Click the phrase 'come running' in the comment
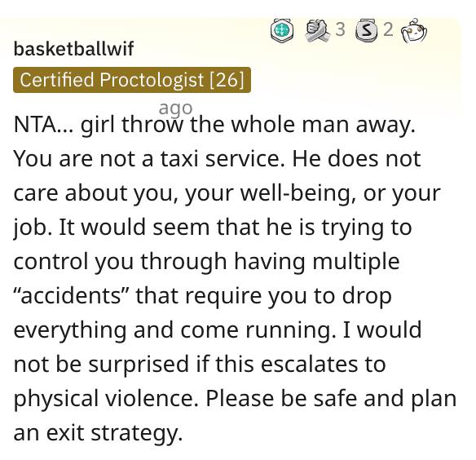 (x=258, y=330)
